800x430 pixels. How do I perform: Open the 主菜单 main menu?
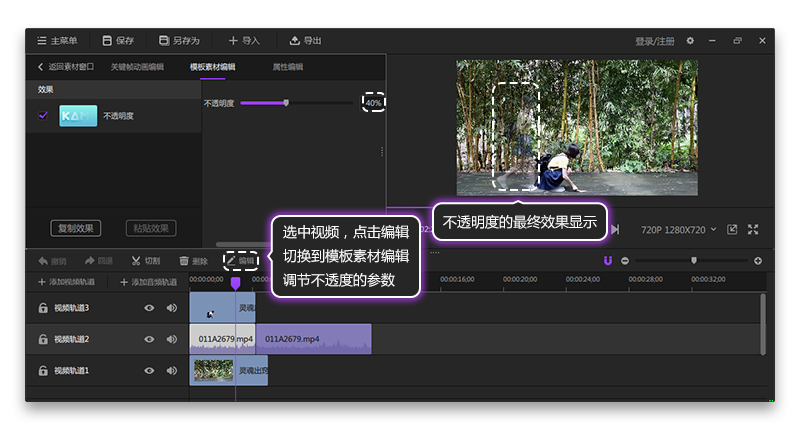(x=56, y=41)
